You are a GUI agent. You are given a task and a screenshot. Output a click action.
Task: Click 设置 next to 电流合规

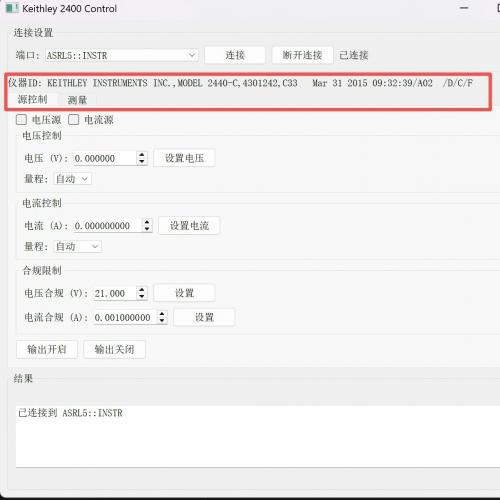click(x=204, y=317)
